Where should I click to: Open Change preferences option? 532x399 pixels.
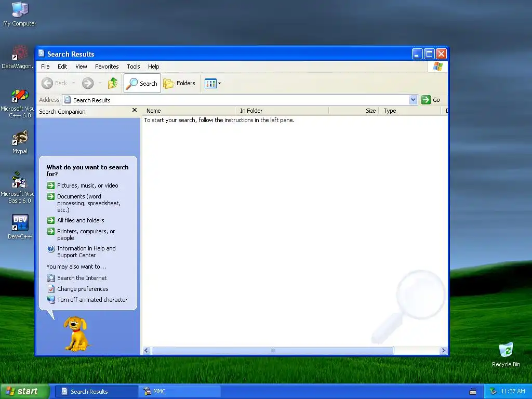tap(83, 289)
